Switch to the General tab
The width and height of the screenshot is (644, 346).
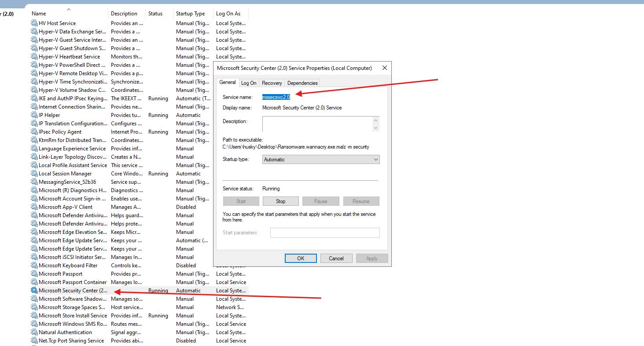click(228, 82)
